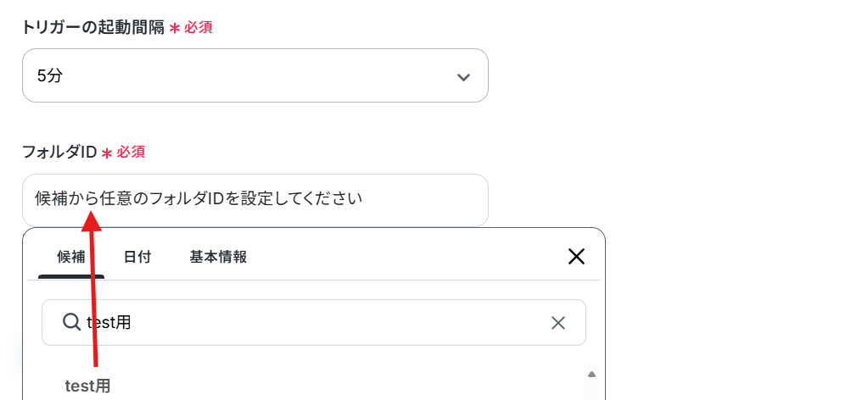The width and height of the screenshot is (868, 400).
Task: Click the 必須 mark beside フォルダID
Action: [131, 153]
